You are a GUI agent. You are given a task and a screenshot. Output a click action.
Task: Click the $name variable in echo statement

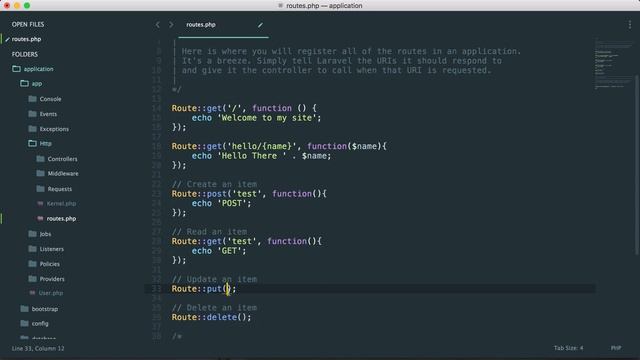pyautogui.click(x=314, y=156)
